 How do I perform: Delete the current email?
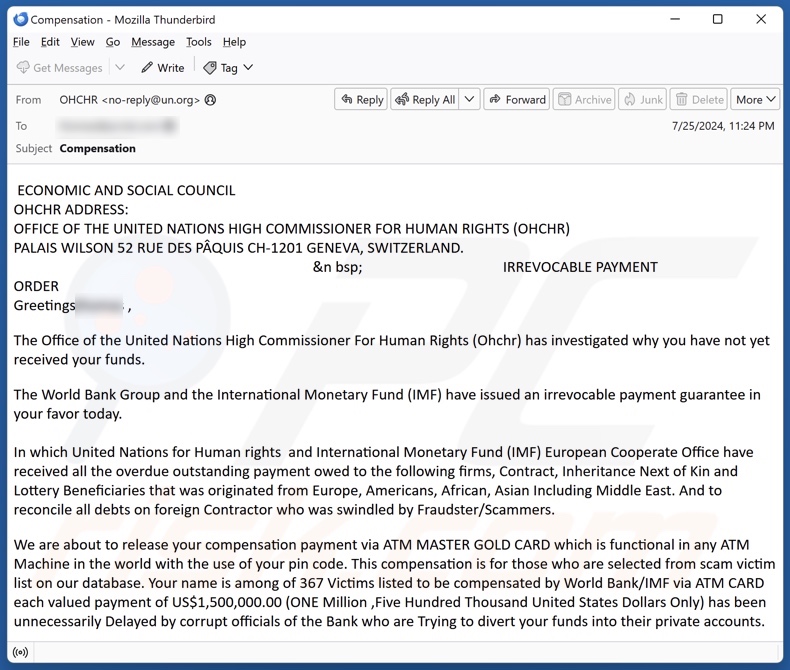(698, 100)
